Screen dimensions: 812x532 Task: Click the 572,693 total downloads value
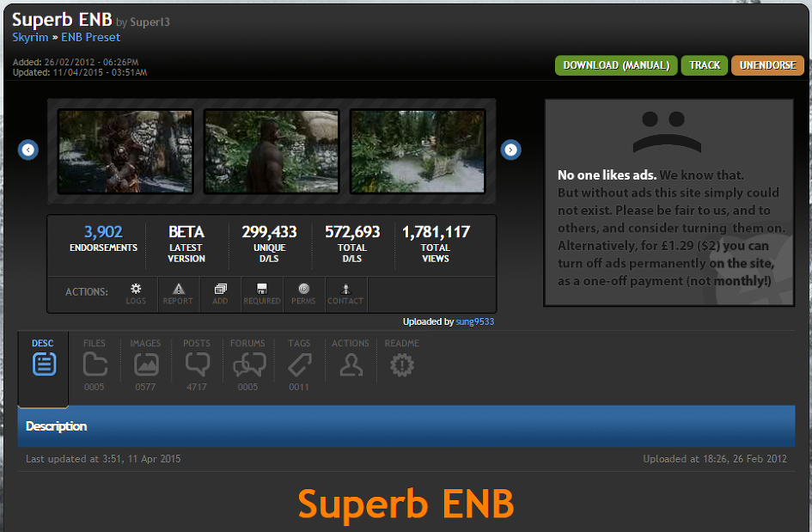tap(352, 231)
